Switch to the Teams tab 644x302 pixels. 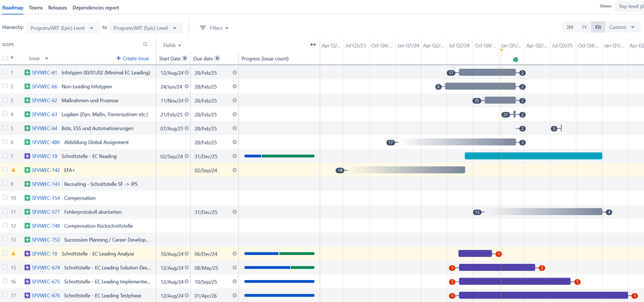click(x=35, y=8)
